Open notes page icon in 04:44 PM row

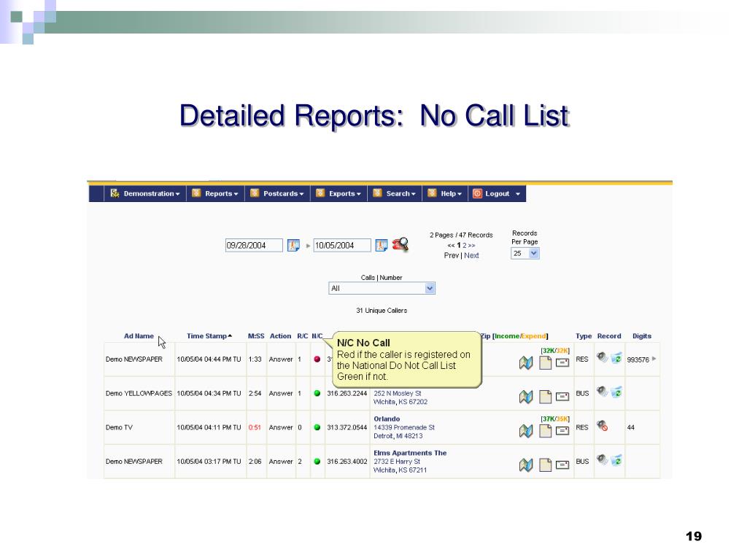tap(545, 363)
